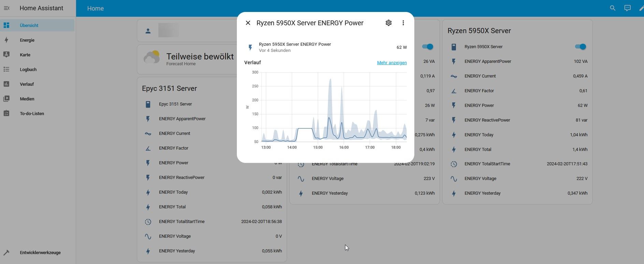Open Epyc ENERGY Current row
Screen dimensions: 644x264
(x=212, y=134)
